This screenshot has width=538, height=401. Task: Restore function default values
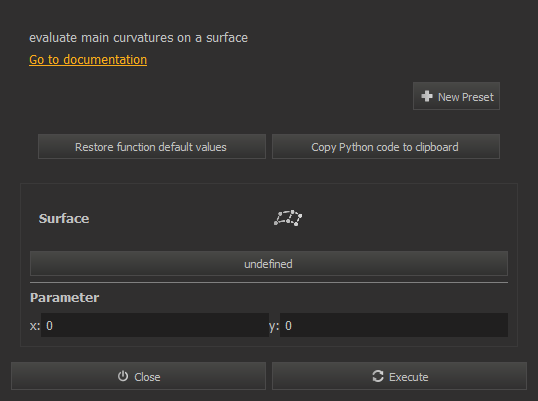pos(152,147)
